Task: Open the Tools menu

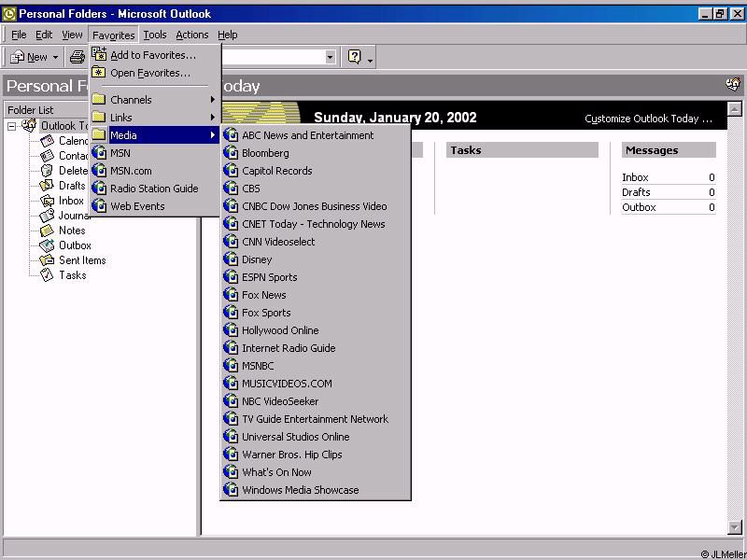Action: pyautogui.click(x=155, y=35)
